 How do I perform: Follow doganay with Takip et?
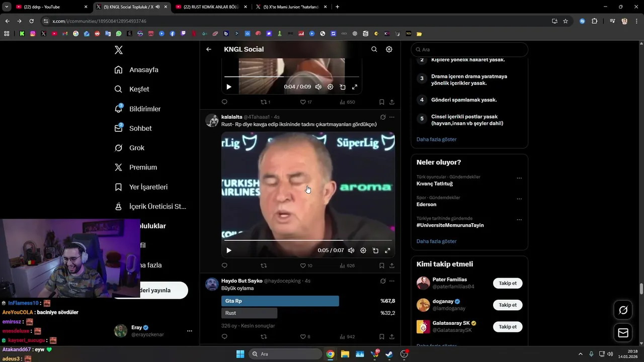point(508,305)
